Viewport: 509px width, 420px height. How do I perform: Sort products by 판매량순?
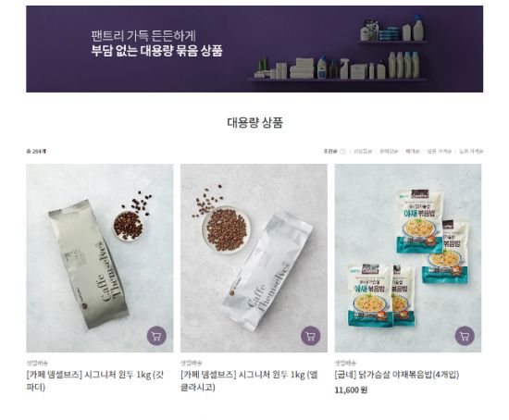389,151
